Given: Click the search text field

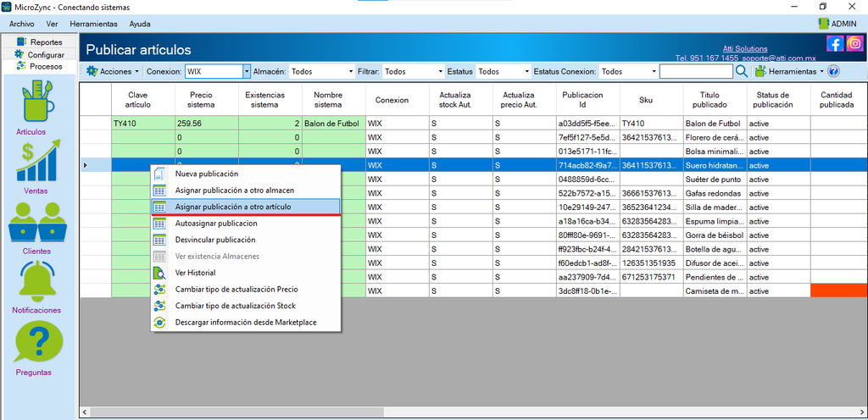Looking at the screenshot, I should tap(696, 71).
